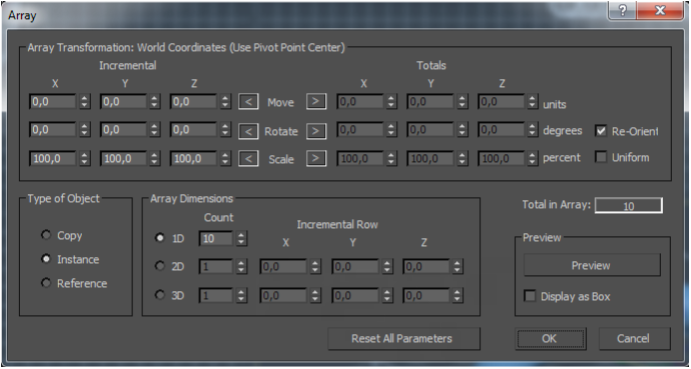The width and height of the screenshot is (691, 369).
Task: Click the spinner for 2D Count
Action: pyautogui.click(x=241, y=267)
